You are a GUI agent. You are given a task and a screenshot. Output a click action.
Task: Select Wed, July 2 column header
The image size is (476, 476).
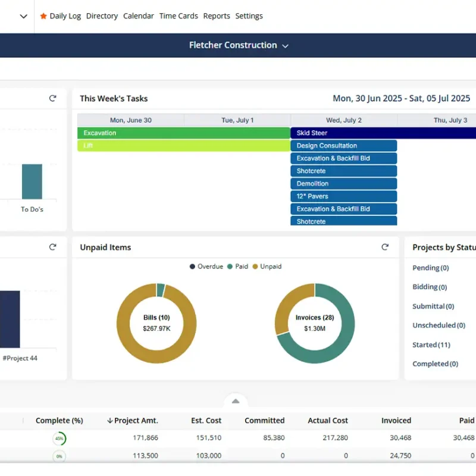click(x=344, y=120)
